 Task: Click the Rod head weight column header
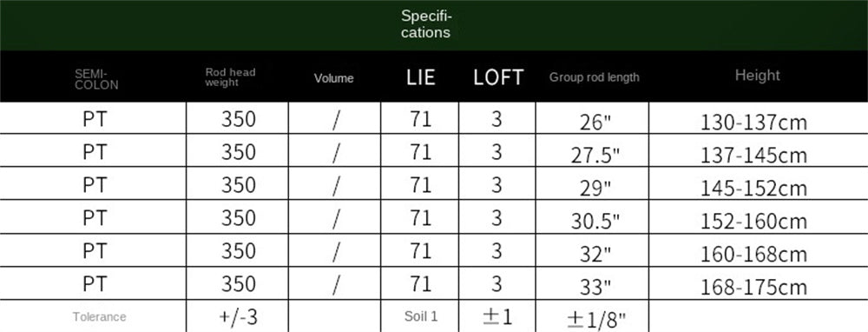coord(230,77)
